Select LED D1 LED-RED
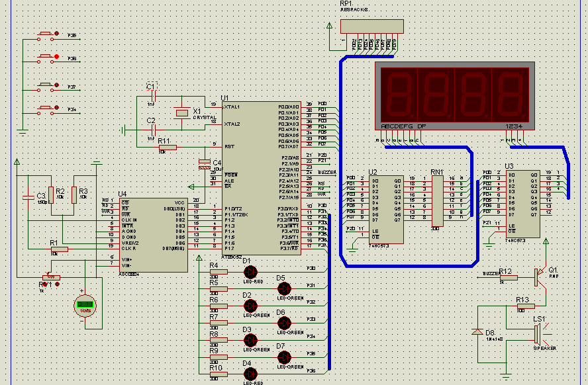The width and height of the screenshot is (588, 385). pos(250,272)
